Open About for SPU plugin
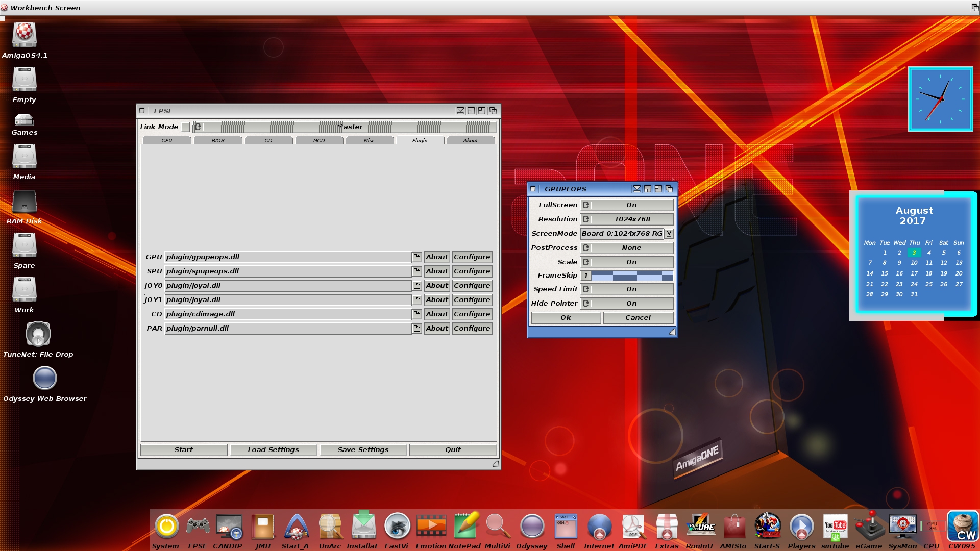Screen dimensions: 980x551 [x=437, y=271]
